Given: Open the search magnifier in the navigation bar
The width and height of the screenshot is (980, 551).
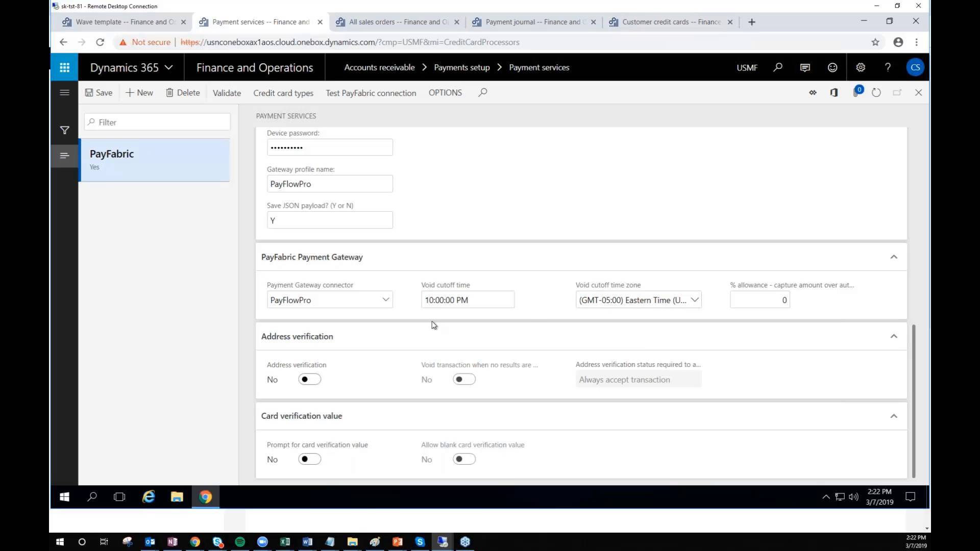Looking at the screenshot, I should (778, 67).
